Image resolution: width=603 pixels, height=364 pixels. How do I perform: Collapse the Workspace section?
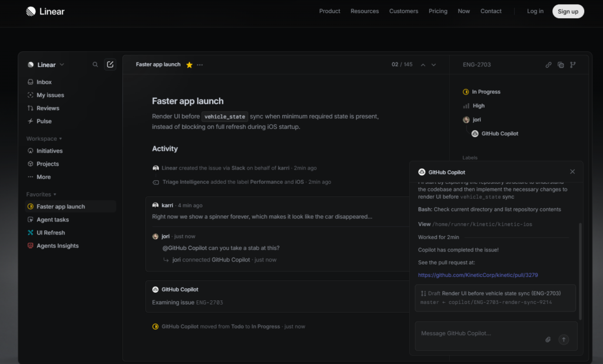[x=44, y=138]
